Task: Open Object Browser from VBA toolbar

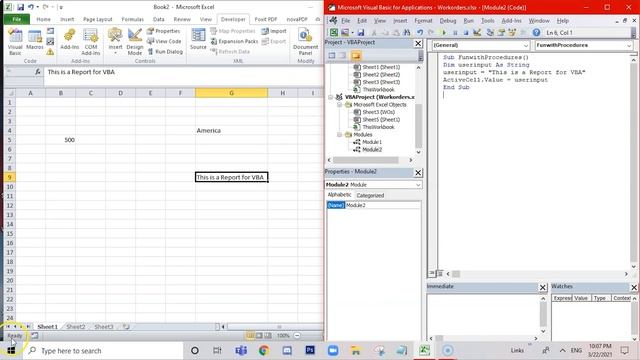Action: [512, 33]
